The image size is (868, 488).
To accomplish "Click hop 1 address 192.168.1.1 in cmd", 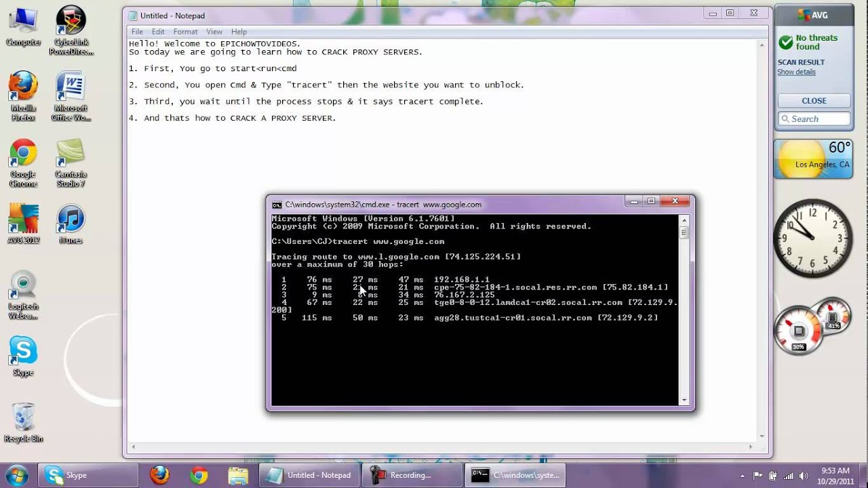I will pos(462,279).
